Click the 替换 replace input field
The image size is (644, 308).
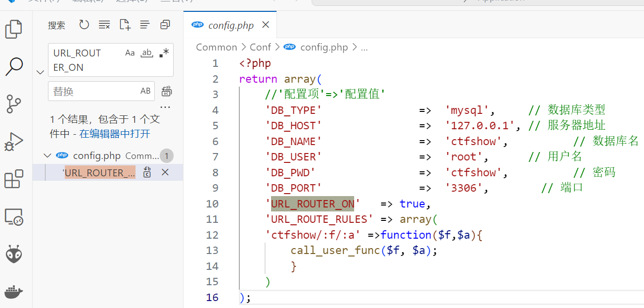pyautogui.click(x=94, y=91)
